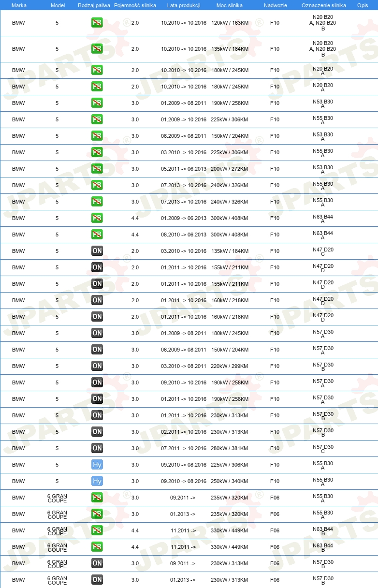The image size is (378, 588).
Task: Click the 6 GRAN COUPE cell in the petrol 01.2013 row
Action: 57,514
